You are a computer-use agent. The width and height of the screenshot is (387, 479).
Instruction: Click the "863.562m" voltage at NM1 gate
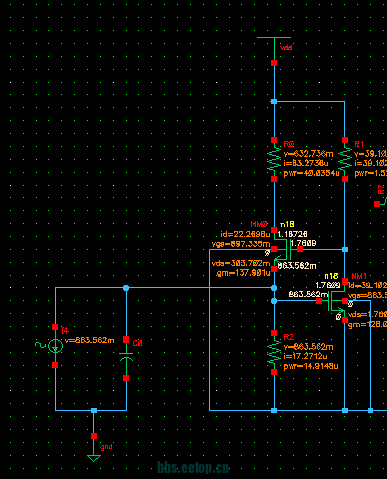(x=308, y=294)
